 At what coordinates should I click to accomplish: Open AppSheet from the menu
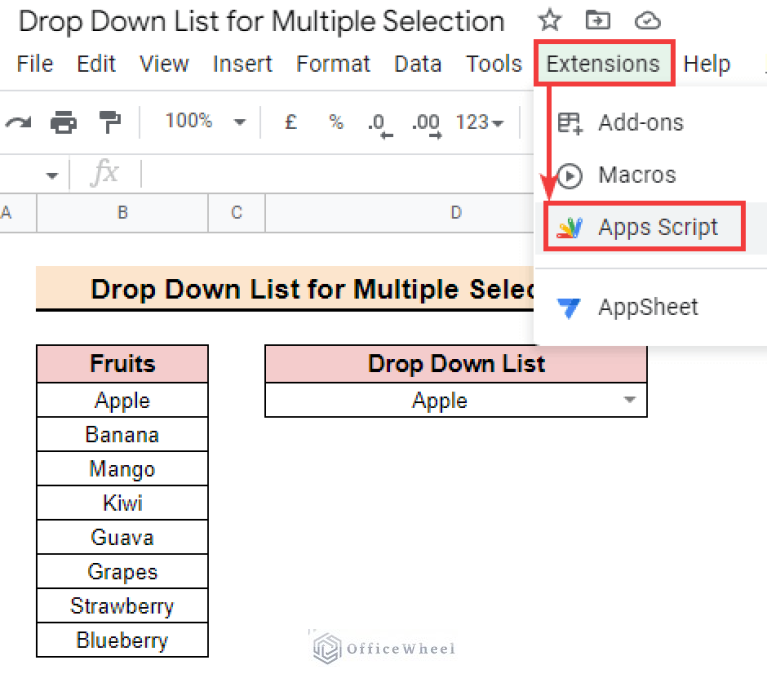point(648,307)
